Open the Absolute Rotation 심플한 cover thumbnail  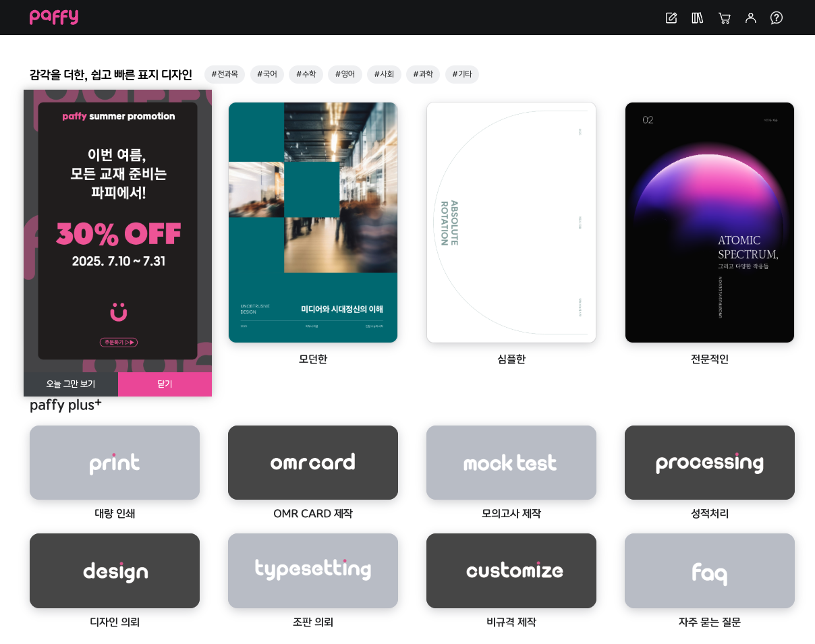[511, 223]
